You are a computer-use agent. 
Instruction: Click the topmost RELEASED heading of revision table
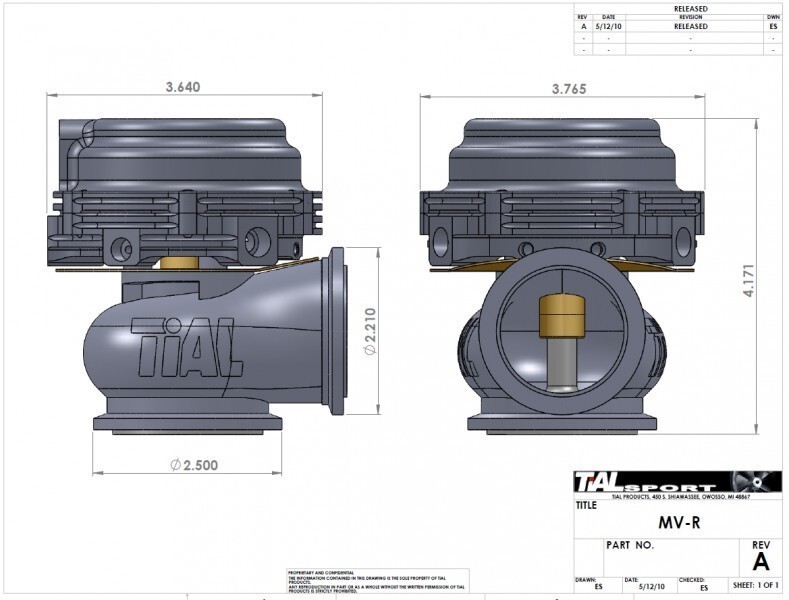coord(691,9)
